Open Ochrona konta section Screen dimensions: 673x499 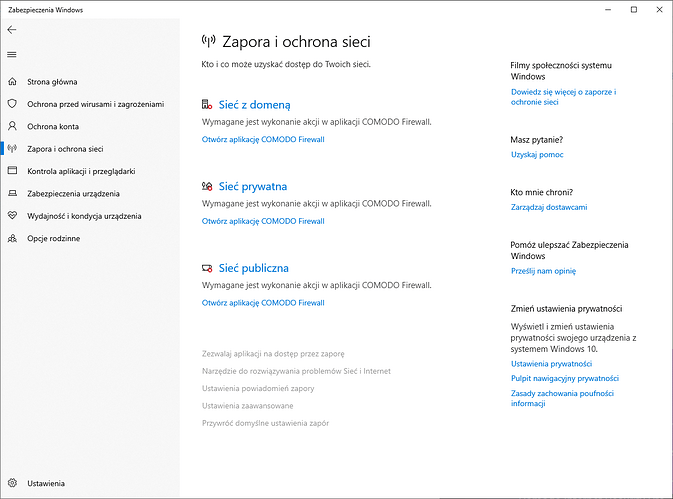coord(53,126)
